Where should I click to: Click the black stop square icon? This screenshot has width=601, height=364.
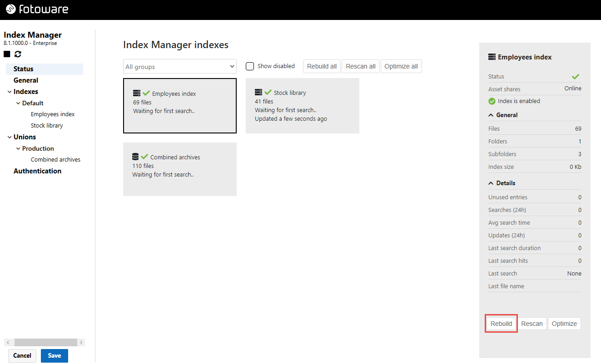click(x=7, y=54)
